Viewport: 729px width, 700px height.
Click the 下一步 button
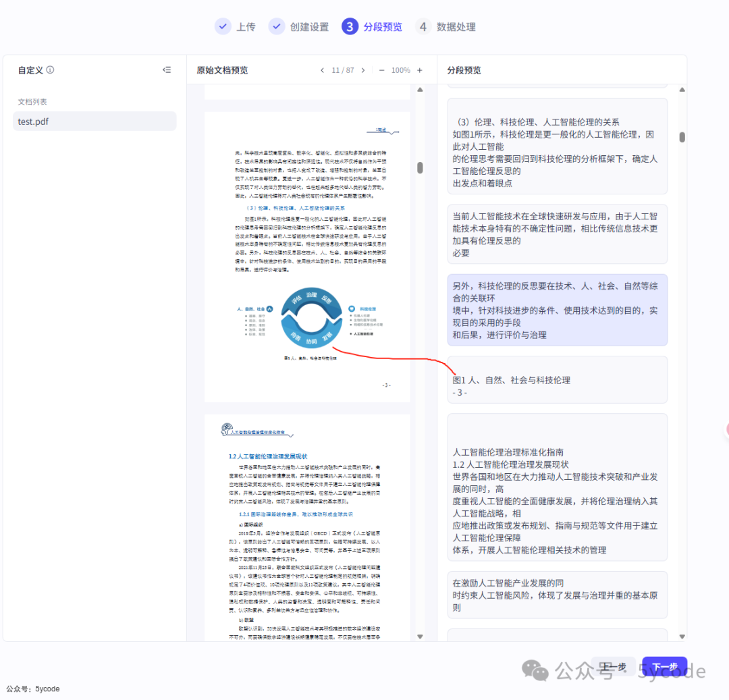[664, 666]
